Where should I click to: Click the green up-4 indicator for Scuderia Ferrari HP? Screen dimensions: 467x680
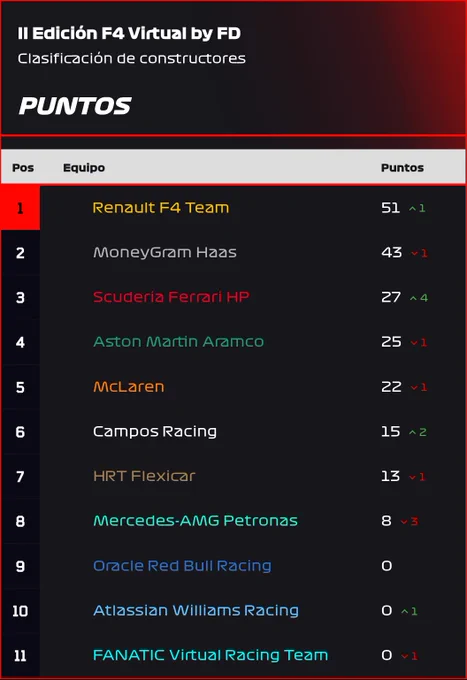(418, 298)
